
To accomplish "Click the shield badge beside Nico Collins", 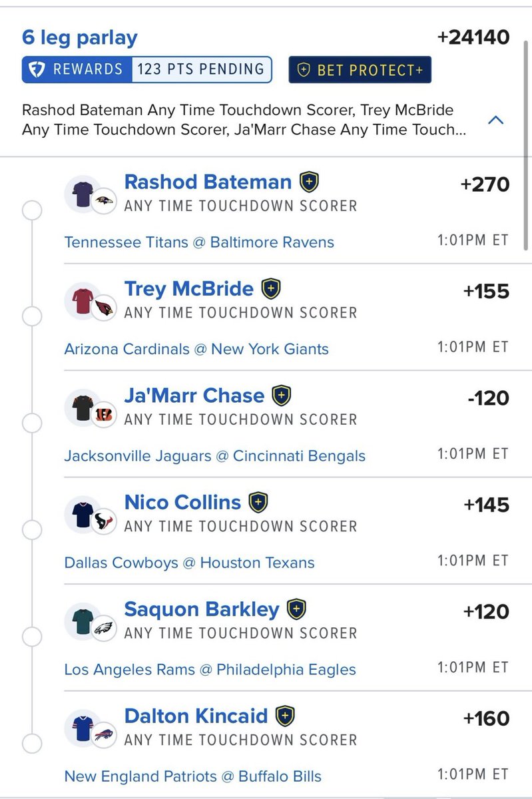I will click(x=258, y=501).
